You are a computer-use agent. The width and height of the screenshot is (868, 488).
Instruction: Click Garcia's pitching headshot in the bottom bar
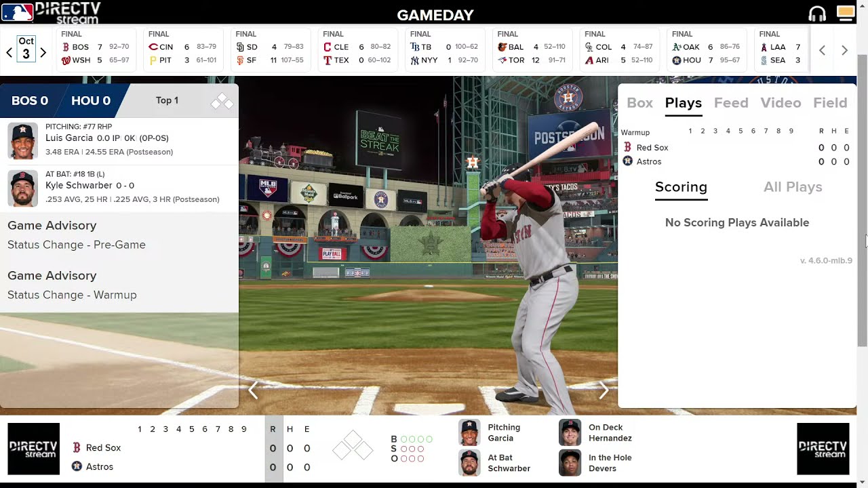pos(469,432)
